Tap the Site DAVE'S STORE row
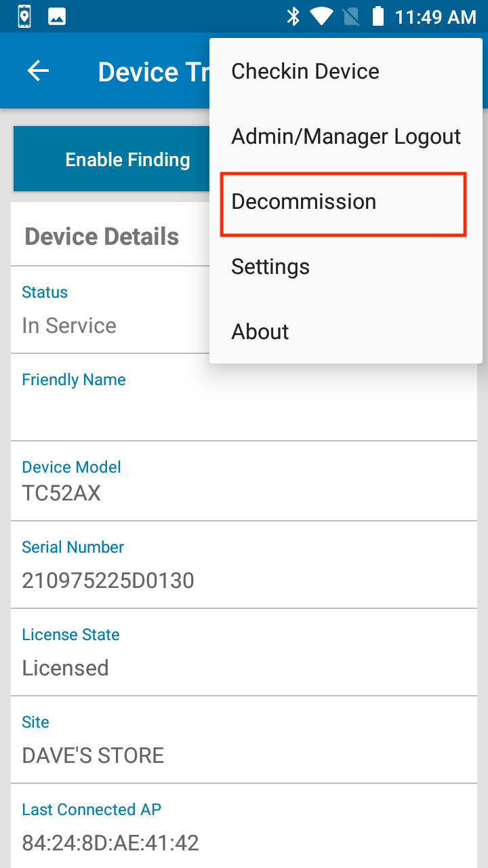 (x=244, y=740)
